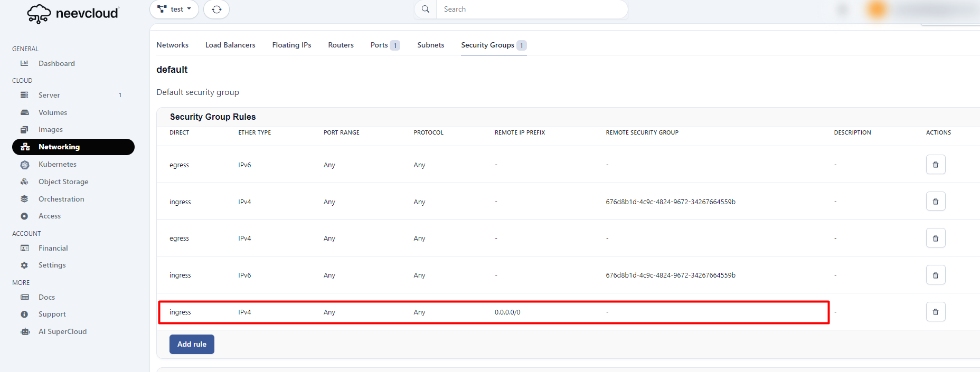Click the refresh icon next to test
Image resolution: width=980 pixels, height=372 pixels.
coord(216,9)
